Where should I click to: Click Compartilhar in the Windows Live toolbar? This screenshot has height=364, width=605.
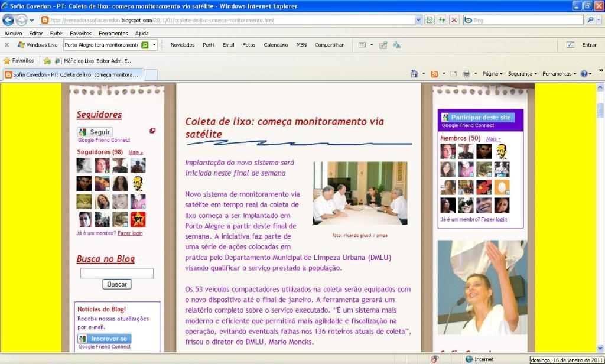(x=329, y=45)
